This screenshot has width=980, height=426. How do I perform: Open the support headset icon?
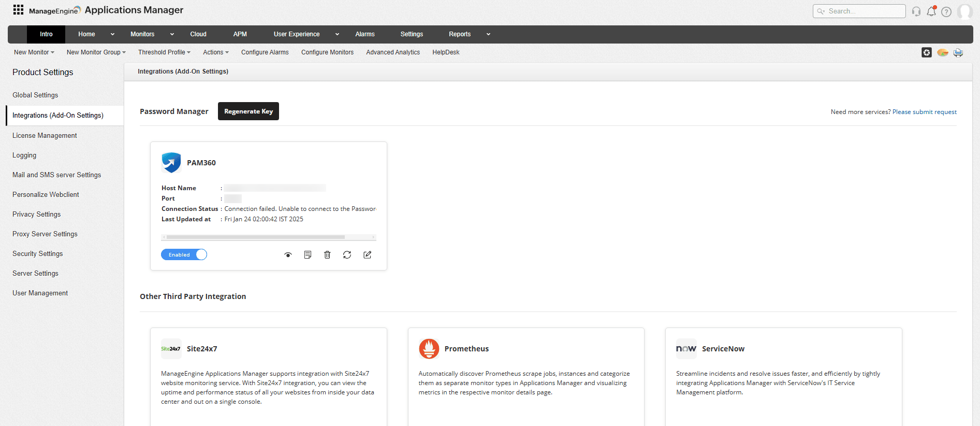pos(916,11)
